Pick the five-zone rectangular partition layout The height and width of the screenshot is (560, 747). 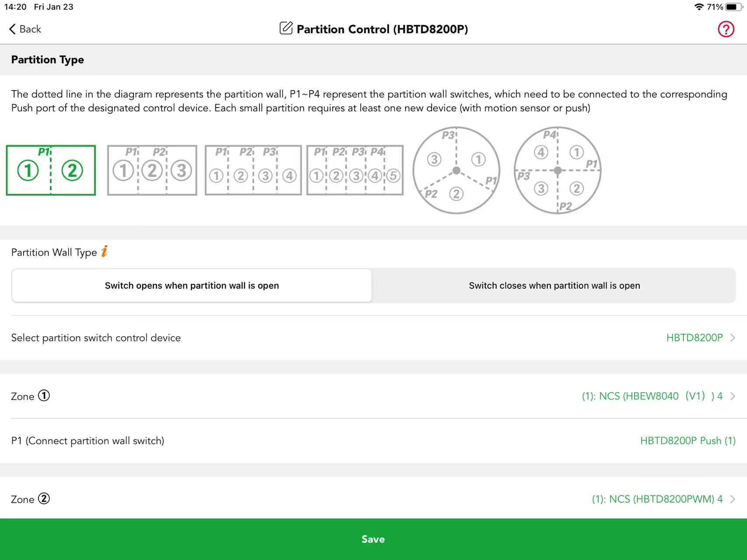tap(355, 170)
